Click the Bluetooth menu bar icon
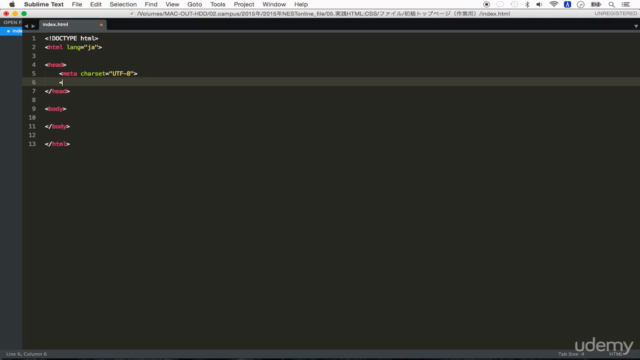The image size is (640, 360). point(527,4)
